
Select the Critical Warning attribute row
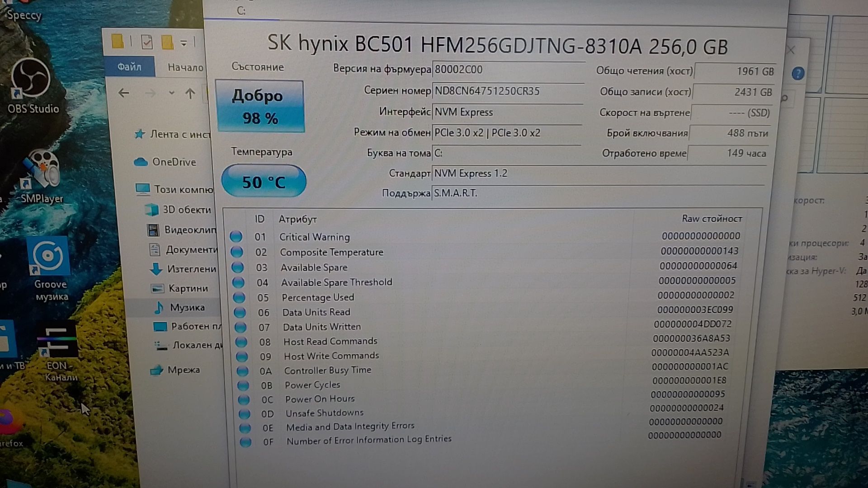(x=485, y=236)
